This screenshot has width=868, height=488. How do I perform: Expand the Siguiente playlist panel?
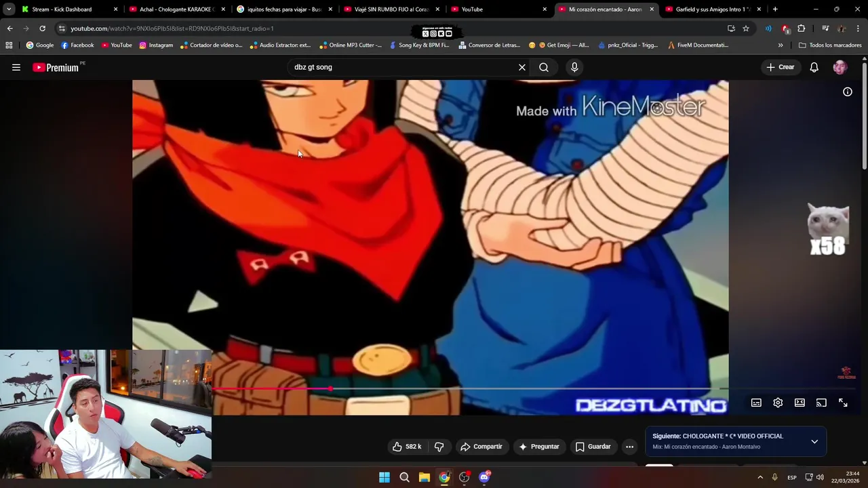814,441
